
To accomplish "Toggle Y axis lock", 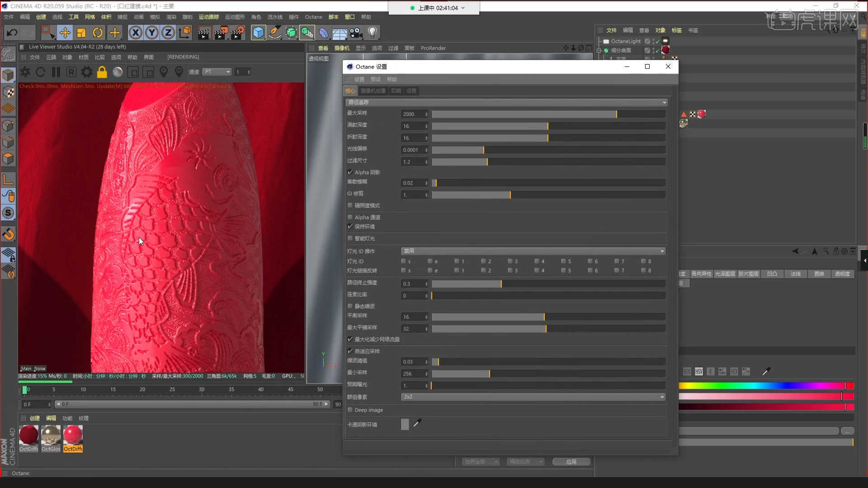I will click(x=152, y=33).
